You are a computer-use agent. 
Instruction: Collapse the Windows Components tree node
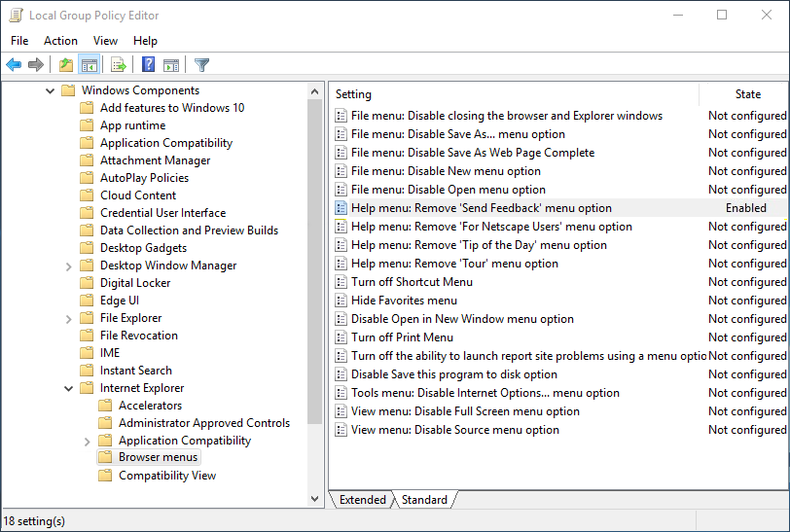(50, 90)
